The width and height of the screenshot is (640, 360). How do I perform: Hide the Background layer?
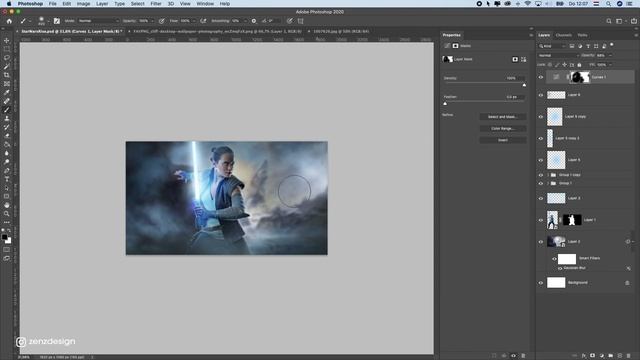tap(541, 283)
